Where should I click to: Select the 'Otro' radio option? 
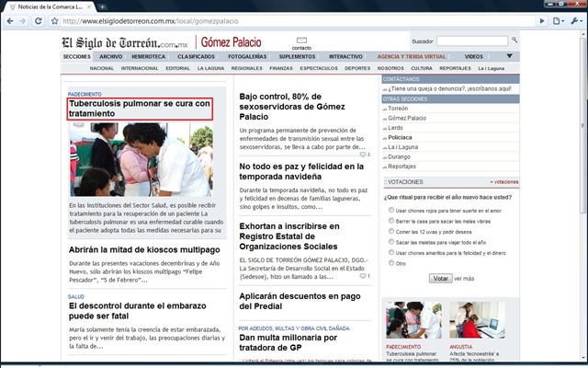391,262
